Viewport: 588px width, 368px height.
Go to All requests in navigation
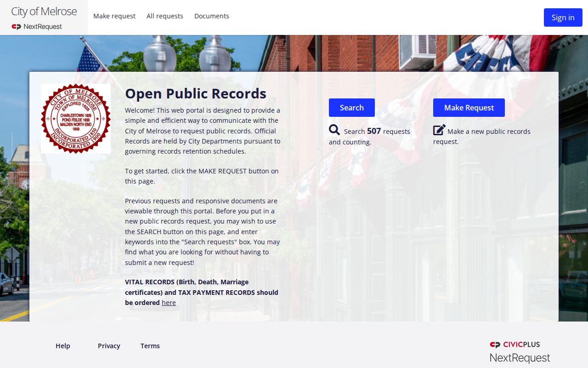click(165, 16)
